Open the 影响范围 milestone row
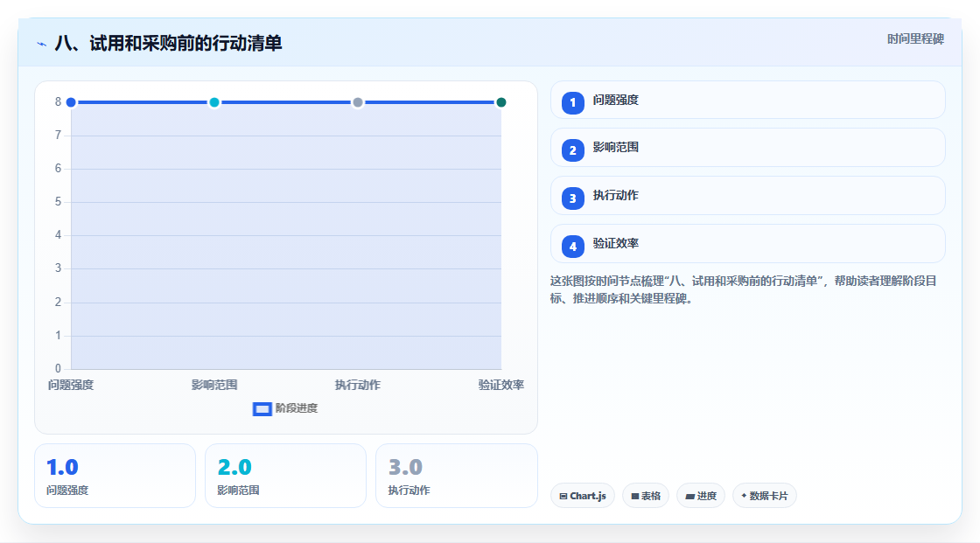 pyautogui.click(x=747, y=148)
